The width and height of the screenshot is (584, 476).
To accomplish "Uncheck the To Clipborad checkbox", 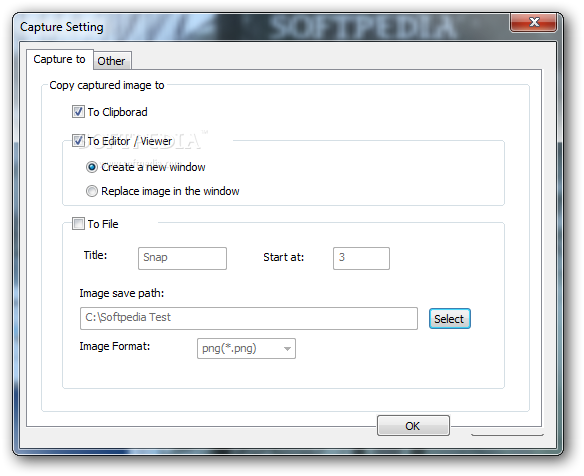I will click(x=78, y=112).
